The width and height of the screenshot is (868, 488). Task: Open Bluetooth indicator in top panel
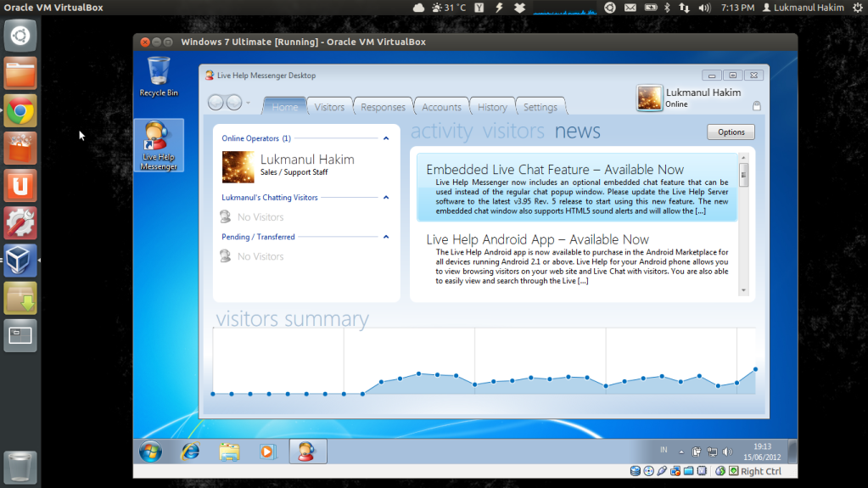pyautogui.click(x=667, y=8)
